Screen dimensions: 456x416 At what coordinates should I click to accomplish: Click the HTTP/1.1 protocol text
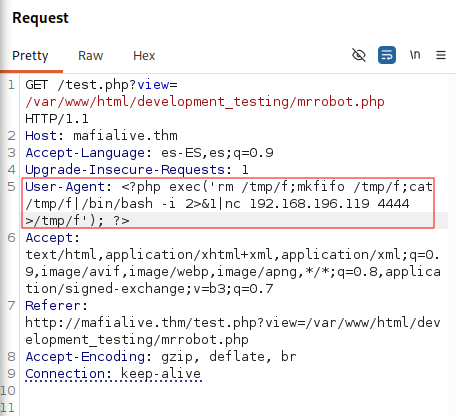point(57,119)
